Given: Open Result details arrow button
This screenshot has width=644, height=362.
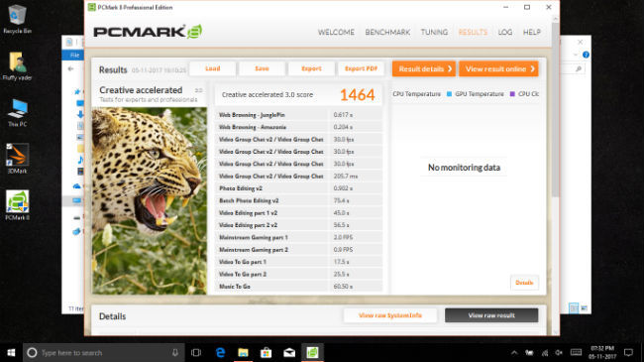Looking at the screenshot, I should click(x=424, y=68).
